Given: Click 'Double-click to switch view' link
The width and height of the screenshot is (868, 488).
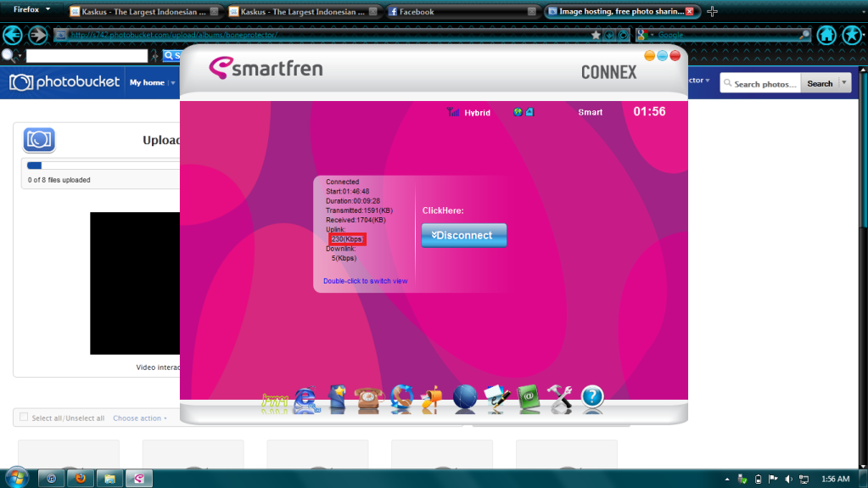Looking at the screenshot, I should (366, 281).
